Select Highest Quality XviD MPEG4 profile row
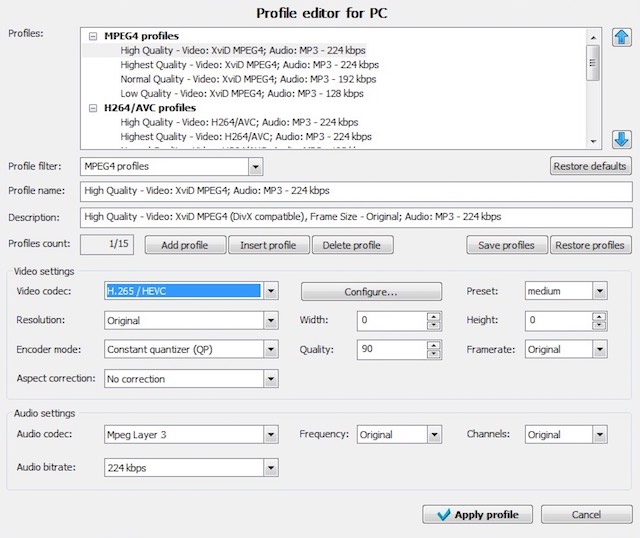This screenshot has height=538, width=640. (249, 65)
